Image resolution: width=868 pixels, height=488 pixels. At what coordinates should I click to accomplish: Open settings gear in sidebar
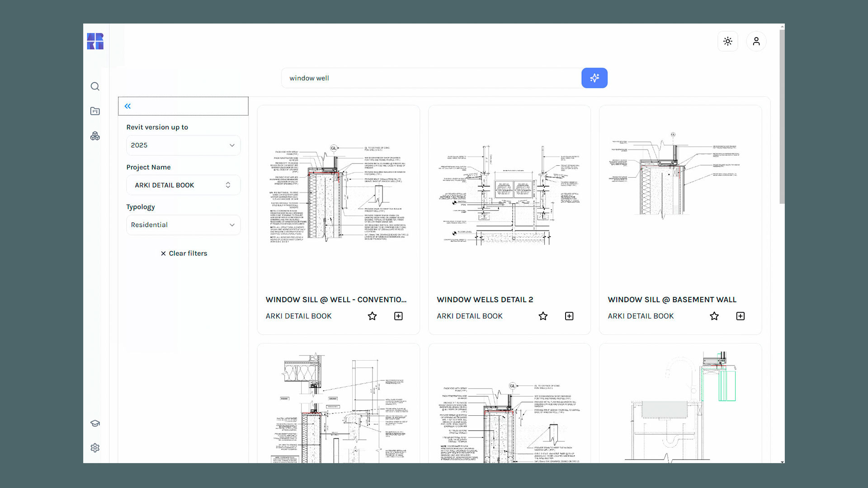[x=95, y=448]
